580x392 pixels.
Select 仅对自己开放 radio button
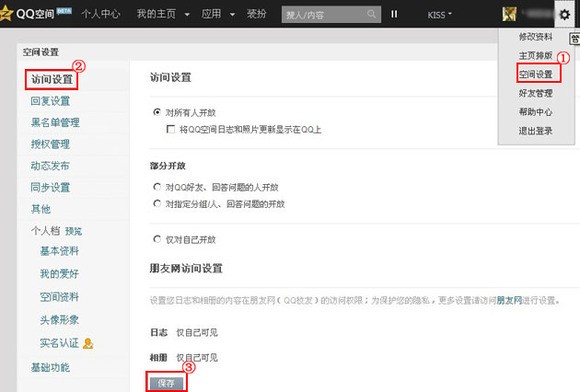coord(157,239)
